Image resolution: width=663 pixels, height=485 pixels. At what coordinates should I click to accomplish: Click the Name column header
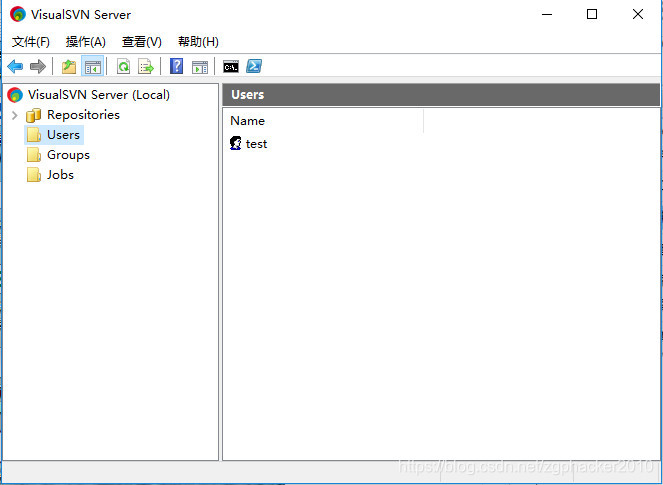[326, 121]
